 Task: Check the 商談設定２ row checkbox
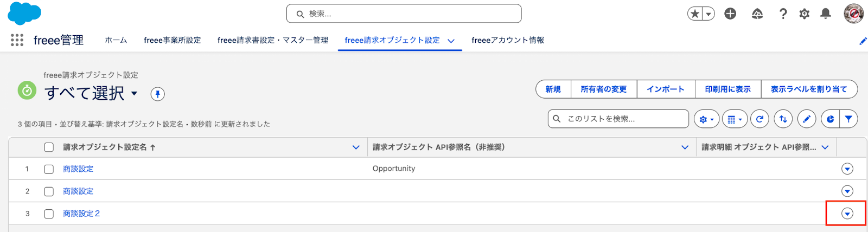click(49, 214)
